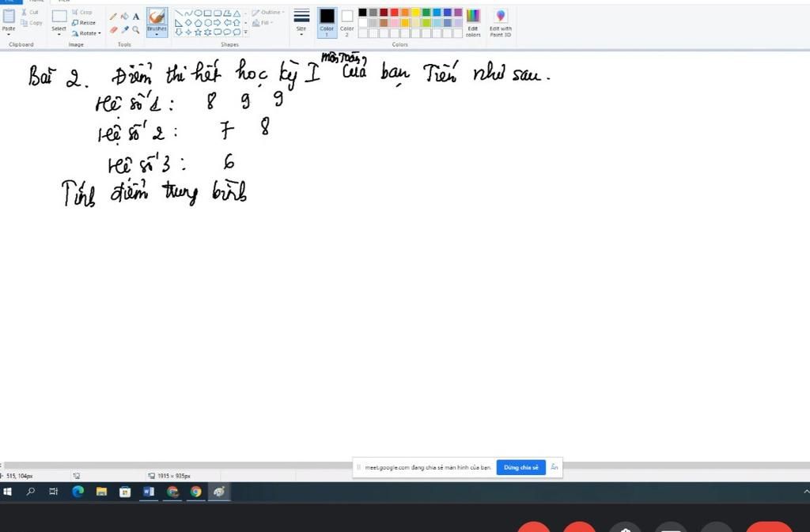Choose the Line shape
Viewport: 810px width, 532px height.
[x=178, y=13]
